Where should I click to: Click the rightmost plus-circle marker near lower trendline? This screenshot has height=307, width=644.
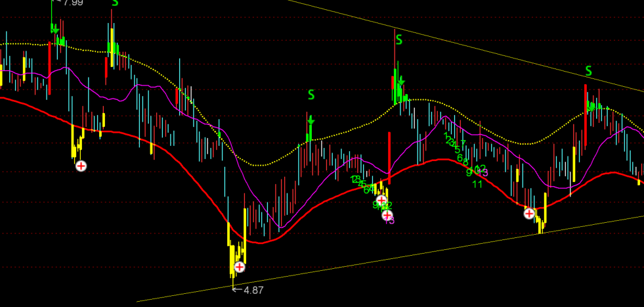click(x=529, y=214)
